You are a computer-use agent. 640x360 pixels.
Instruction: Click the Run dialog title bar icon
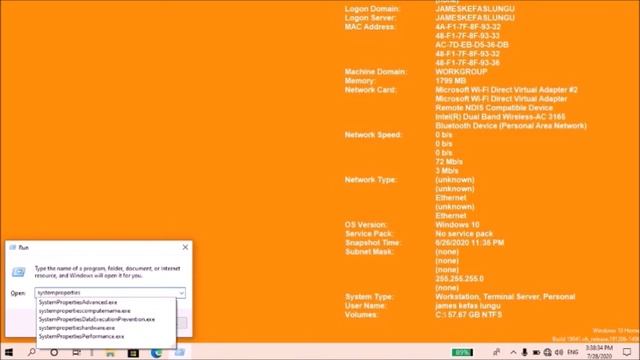[13, 247]
